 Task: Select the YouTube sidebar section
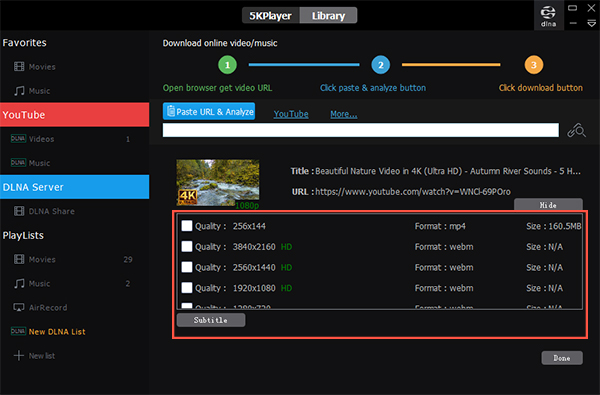pos(75,114)
